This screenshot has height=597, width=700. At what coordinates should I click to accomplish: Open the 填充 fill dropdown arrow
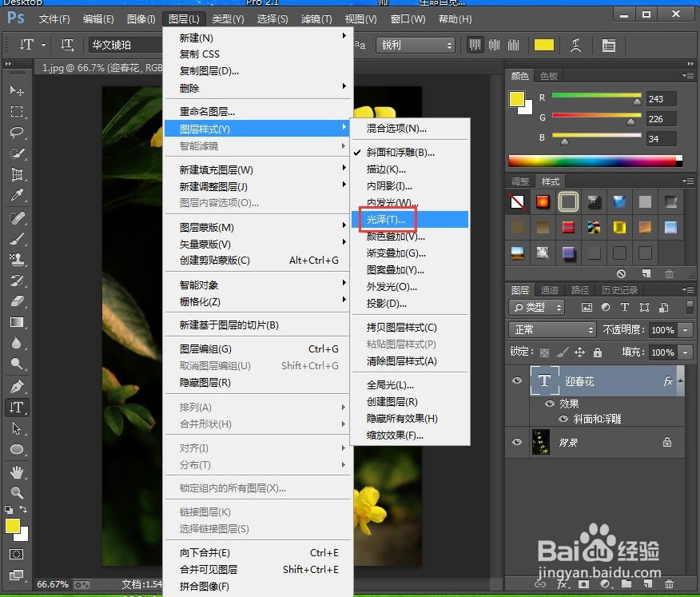[685, 352]
